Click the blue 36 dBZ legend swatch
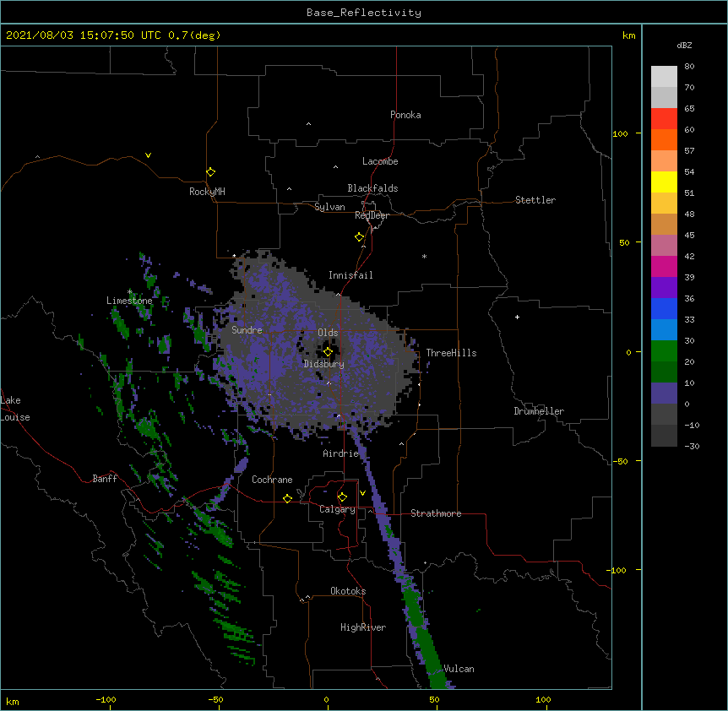This screenshot has height=711, width=728. pos(664,308)
